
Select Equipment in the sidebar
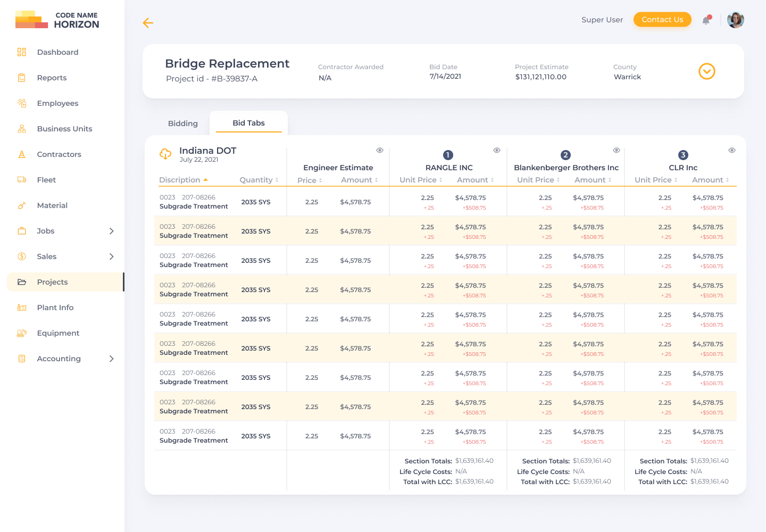(58, 333)
